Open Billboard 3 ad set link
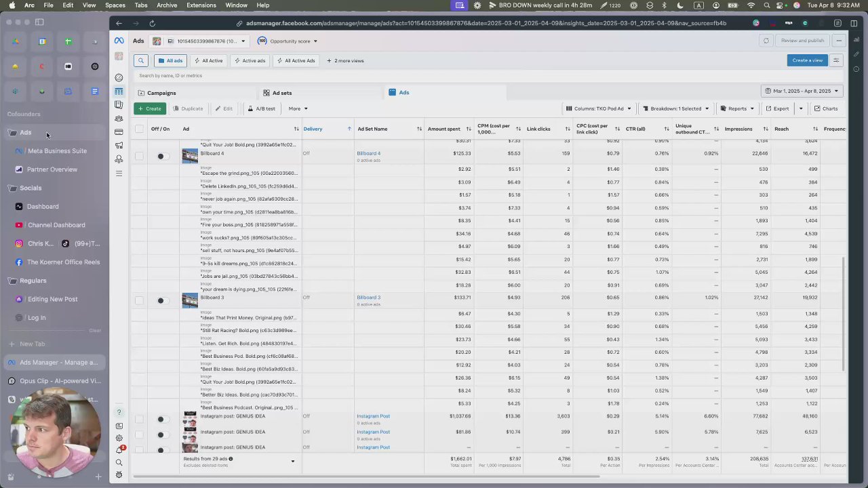868x488 pixels. pyautogui.click(x=368, y=298)
